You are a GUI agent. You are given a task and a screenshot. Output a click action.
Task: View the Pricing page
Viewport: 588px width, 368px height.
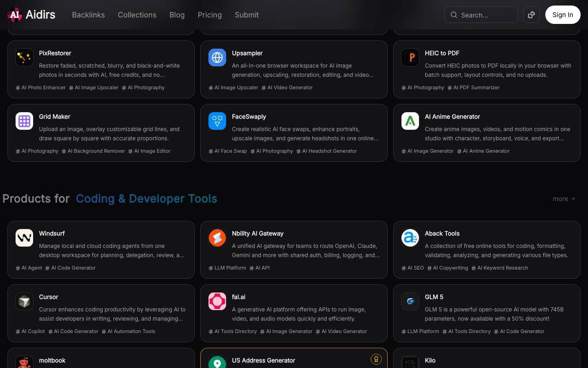209,15
